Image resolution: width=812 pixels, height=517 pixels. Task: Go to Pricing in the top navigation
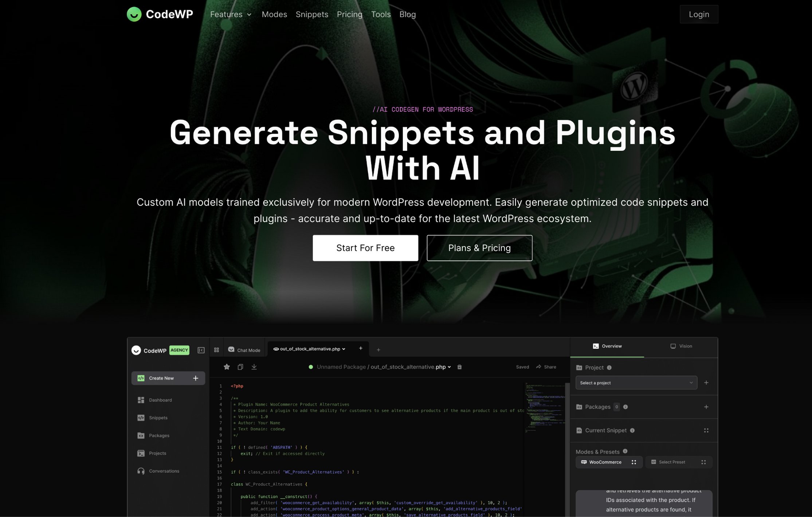[349, 14]
